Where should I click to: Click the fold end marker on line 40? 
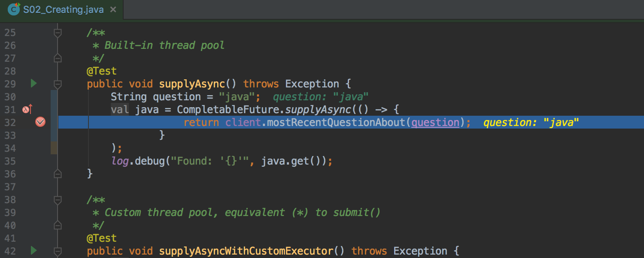(58, 225)
